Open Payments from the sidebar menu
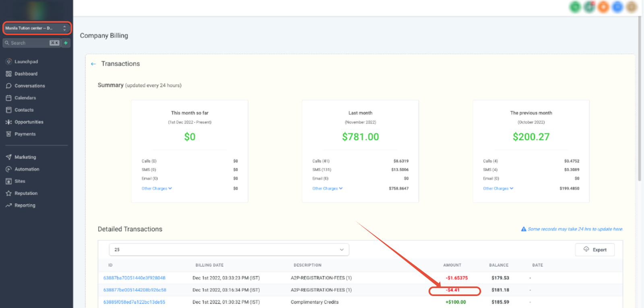644x308 pixels. pos(25,134)
